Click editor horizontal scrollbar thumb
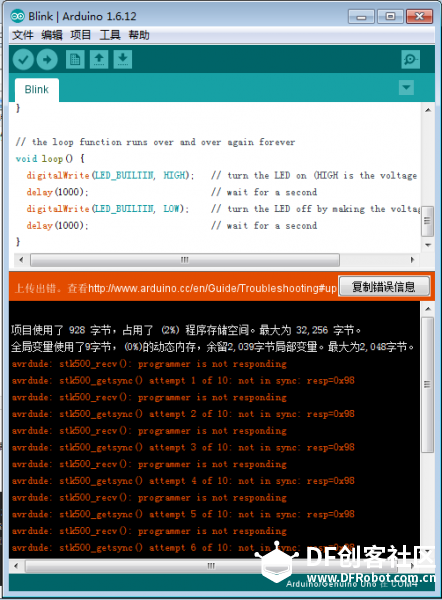 pos(185,260)
